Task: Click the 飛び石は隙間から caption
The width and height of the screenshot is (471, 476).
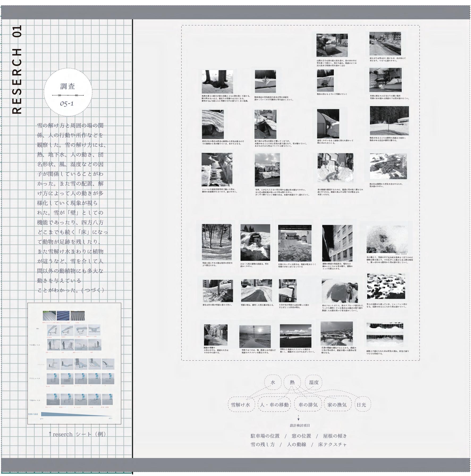Action: tap(386, 185)
